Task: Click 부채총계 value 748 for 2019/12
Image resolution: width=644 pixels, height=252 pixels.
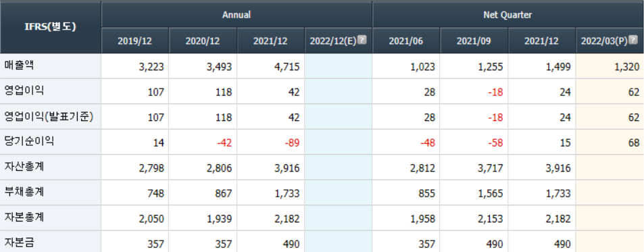Action: point(156,194)
